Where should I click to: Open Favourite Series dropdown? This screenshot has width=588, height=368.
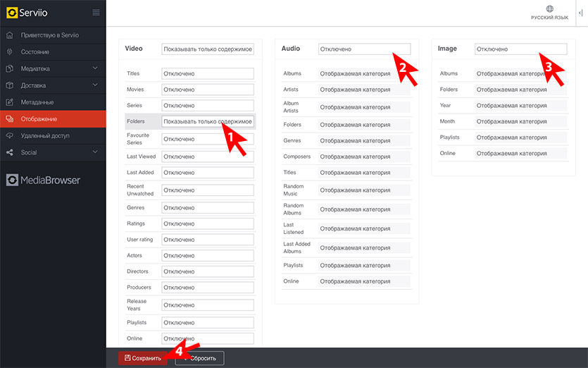click(208, 139)
